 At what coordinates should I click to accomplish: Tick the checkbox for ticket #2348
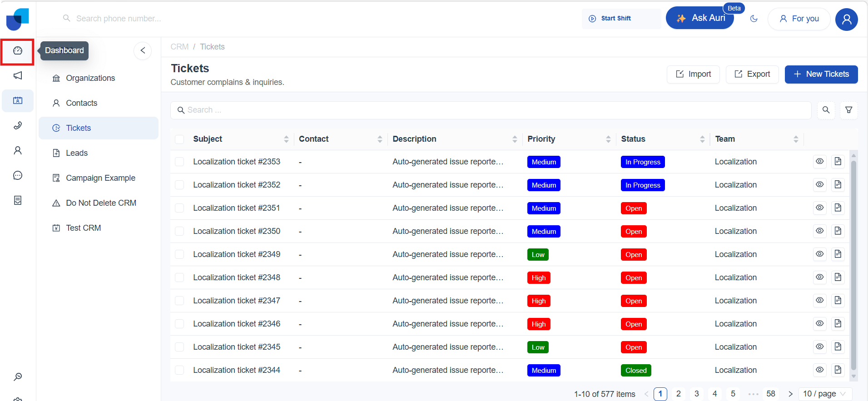179,278
